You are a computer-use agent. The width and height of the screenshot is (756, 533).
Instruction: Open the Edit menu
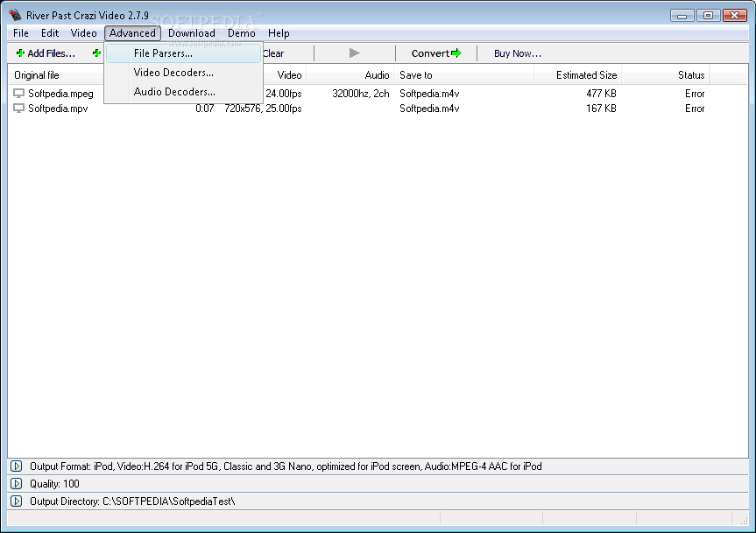50,33
